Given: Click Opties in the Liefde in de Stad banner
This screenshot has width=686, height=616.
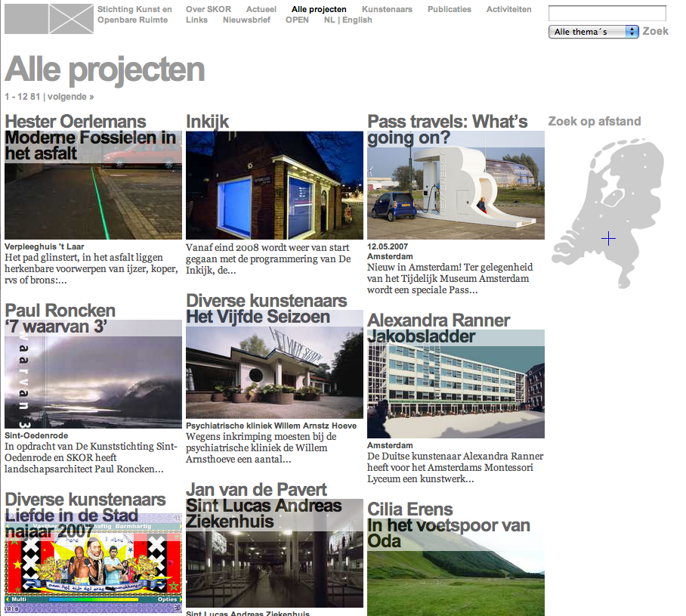Looking at the screenshot, I should click(x=167, y=599).
